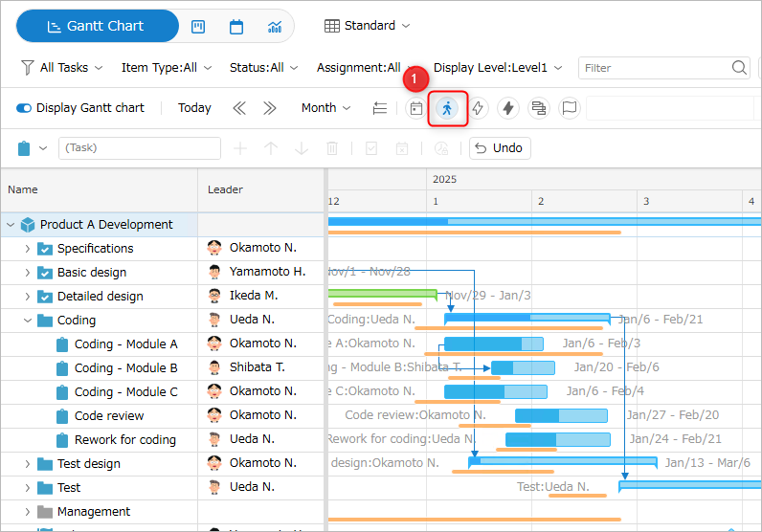Select the Code review task
The height and width of the screenshot is (532, 762).
(x=109, y=416)
